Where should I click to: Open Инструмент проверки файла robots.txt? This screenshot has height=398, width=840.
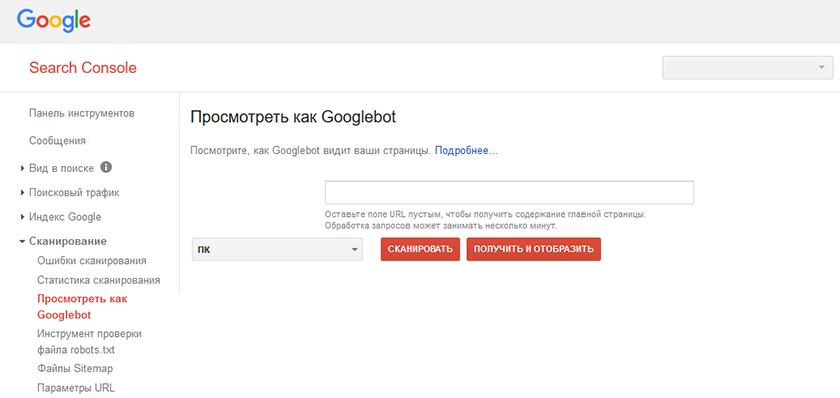[x=89, y=342]
